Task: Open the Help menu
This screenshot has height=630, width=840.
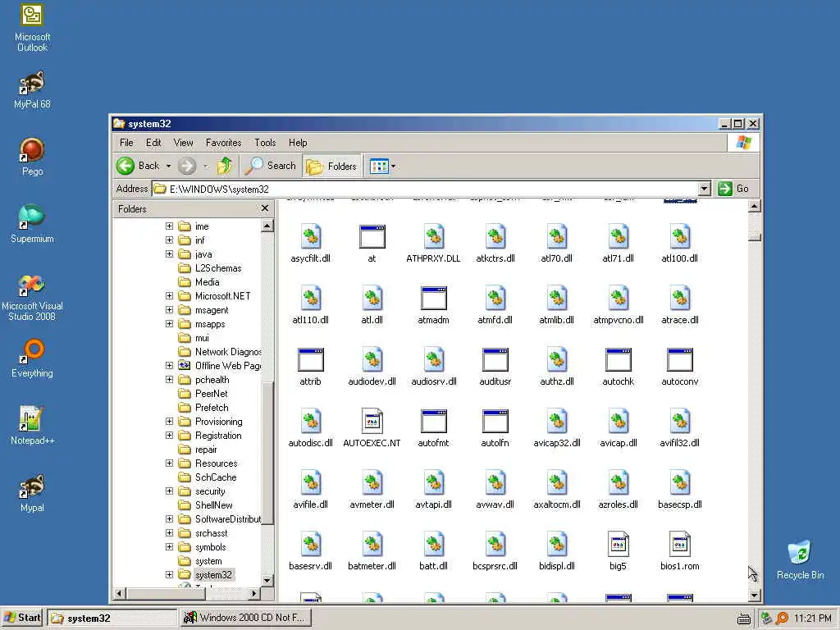Action: 298,143
